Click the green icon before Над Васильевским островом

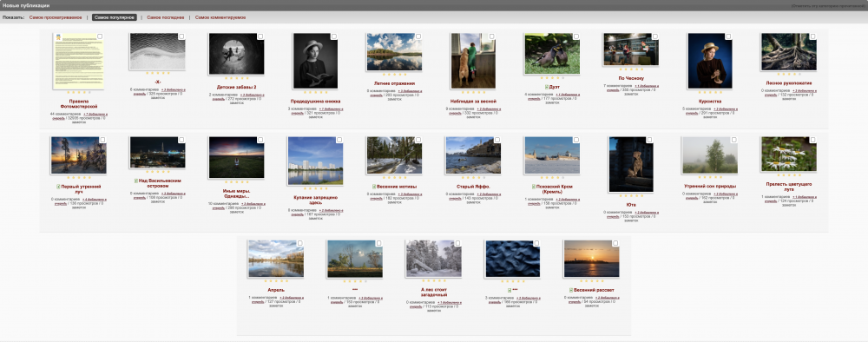point(136,181)
